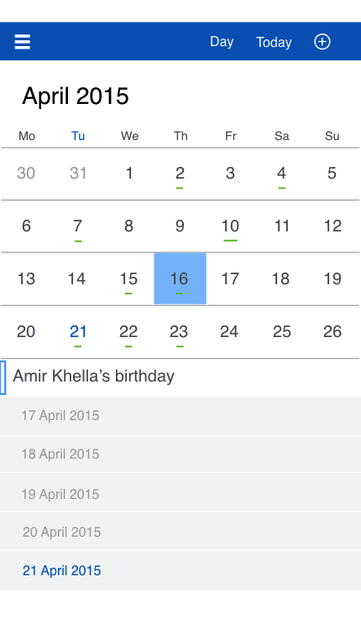Open the 17 April 2015 agenda row

tap(180, 416)
